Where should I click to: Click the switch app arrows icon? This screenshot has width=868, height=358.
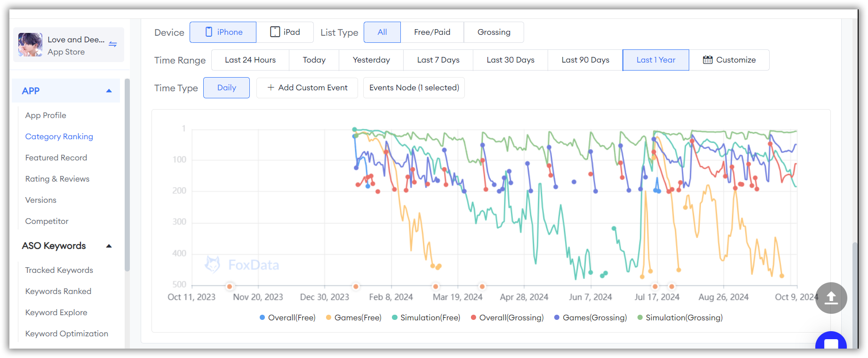[113, 44]
